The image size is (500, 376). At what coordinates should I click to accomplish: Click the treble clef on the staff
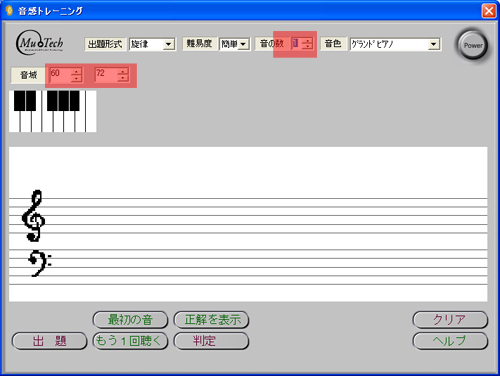click(33, 216)
